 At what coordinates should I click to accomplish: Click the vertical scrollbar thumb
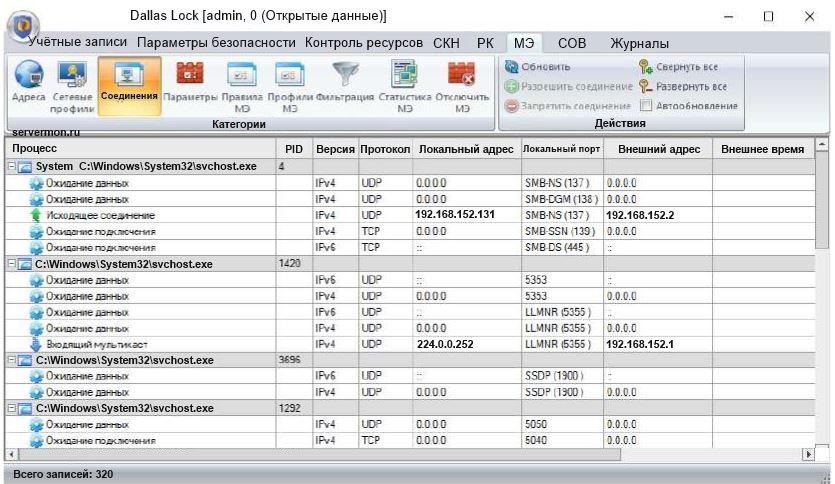pyautogui.click(x=822, y=199)
